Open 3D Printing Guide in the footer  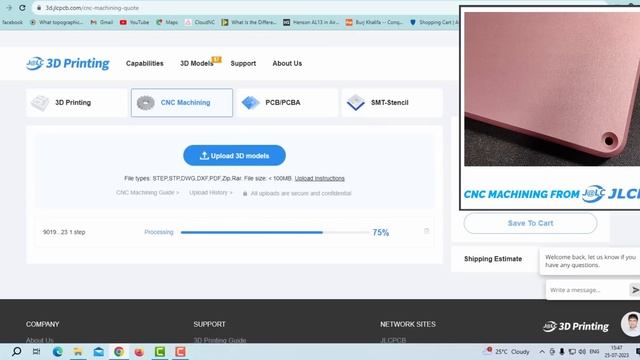pyautogui.click(x=220, y=340)
